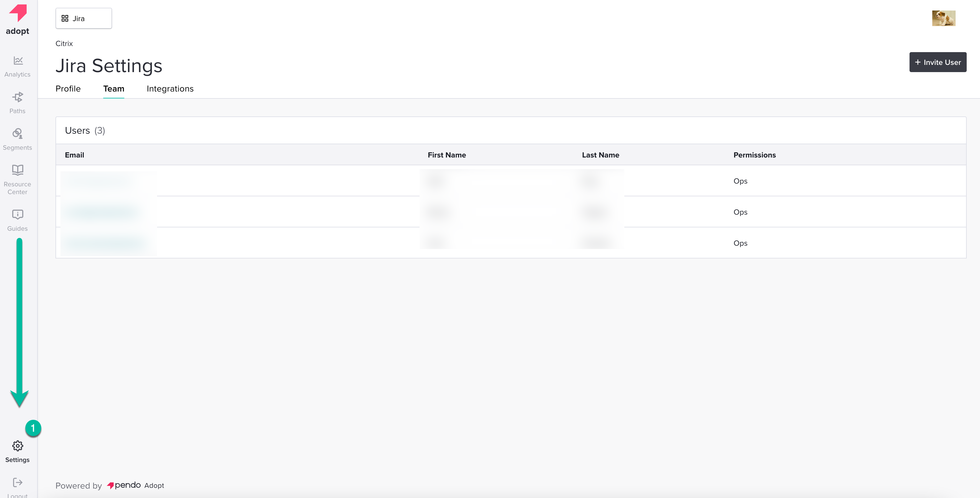
Task: Click Ops permission in second user row
Action: [740, 212]
